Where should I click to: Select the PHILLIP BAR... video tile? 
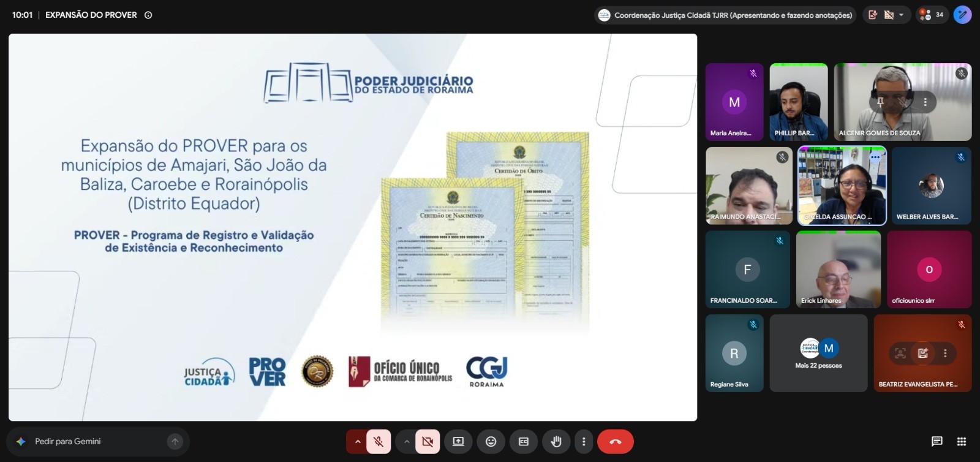(799, 102)
